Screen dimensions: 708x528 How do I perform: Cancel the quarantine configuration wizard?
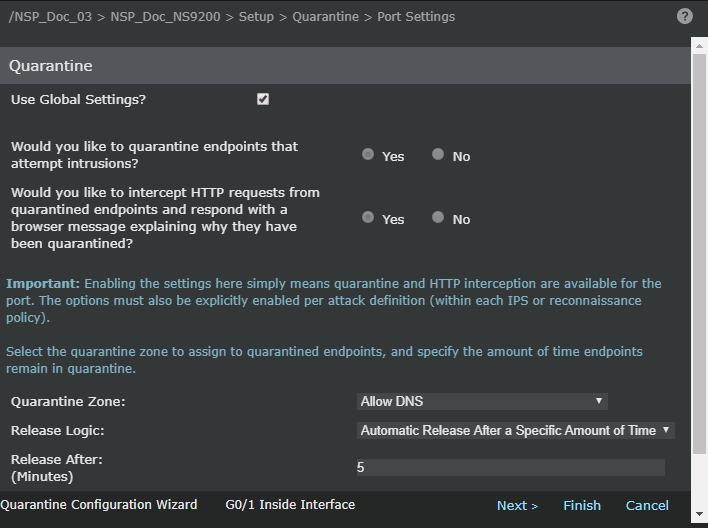click(647, 505)
